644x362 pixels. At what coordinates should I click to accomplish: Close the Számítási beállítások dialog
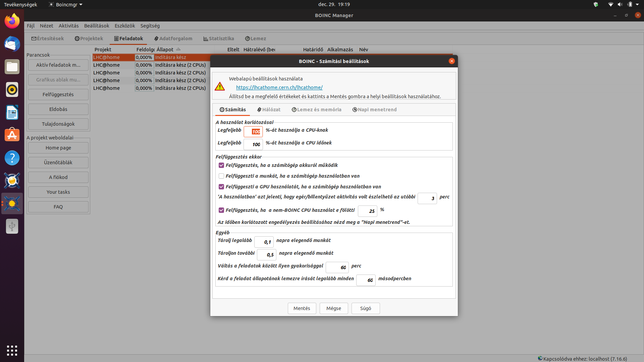[451, 61]
